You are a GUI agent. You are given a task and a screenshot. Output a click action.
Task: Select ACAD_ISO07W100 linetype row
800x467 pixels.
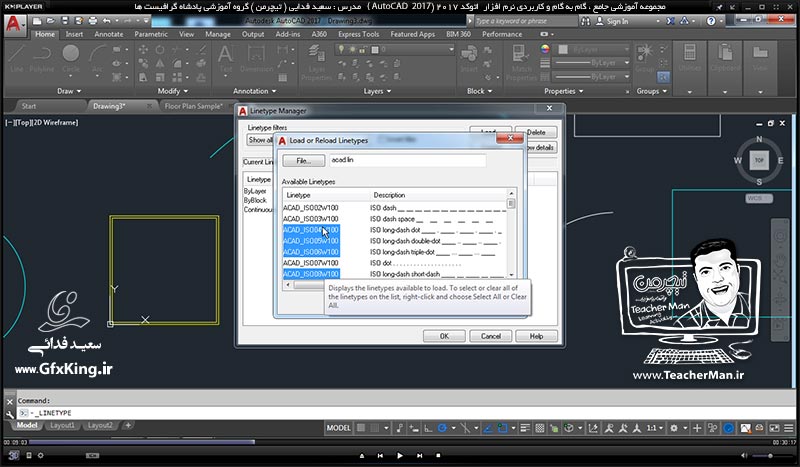point(395,263)
